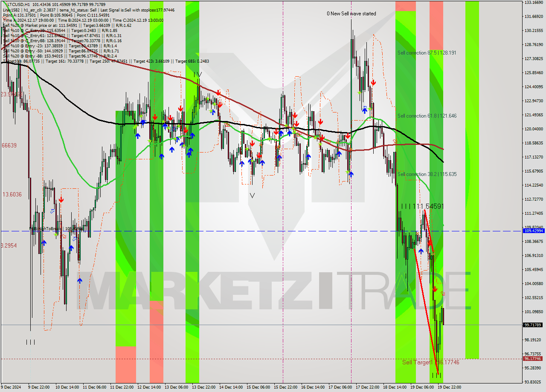The width and height of the screenshot is (546, 392).
Task: Click the red 96.17746 price tag on axis
Action: click(533, 359)
